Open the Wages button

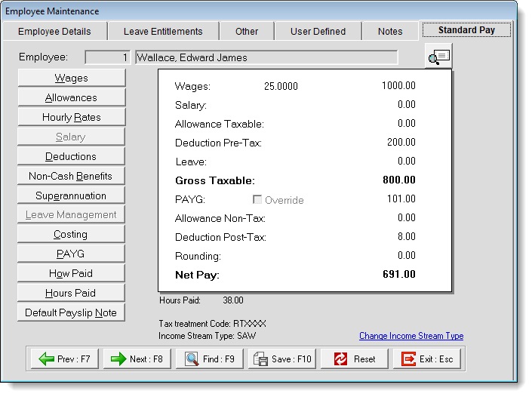[x=71, y=78]
